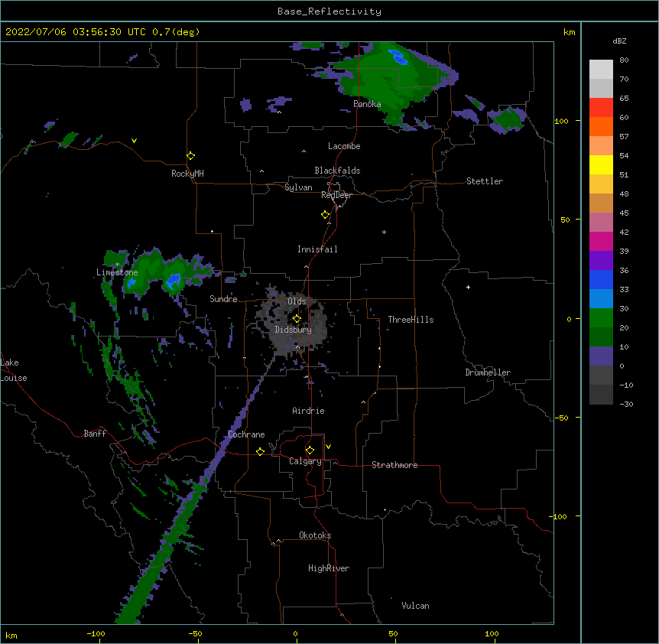659x644 pixels.
Task: Click the blue 36 dBZ legend swatch
Action: coord(601,279)
